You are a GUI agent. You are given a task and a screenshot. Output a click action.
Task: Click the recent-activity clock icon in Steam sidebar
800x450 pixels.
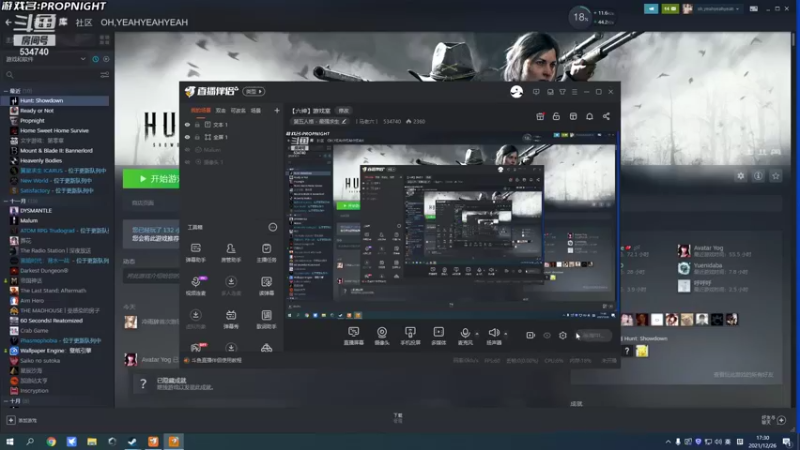click(95, 59)
